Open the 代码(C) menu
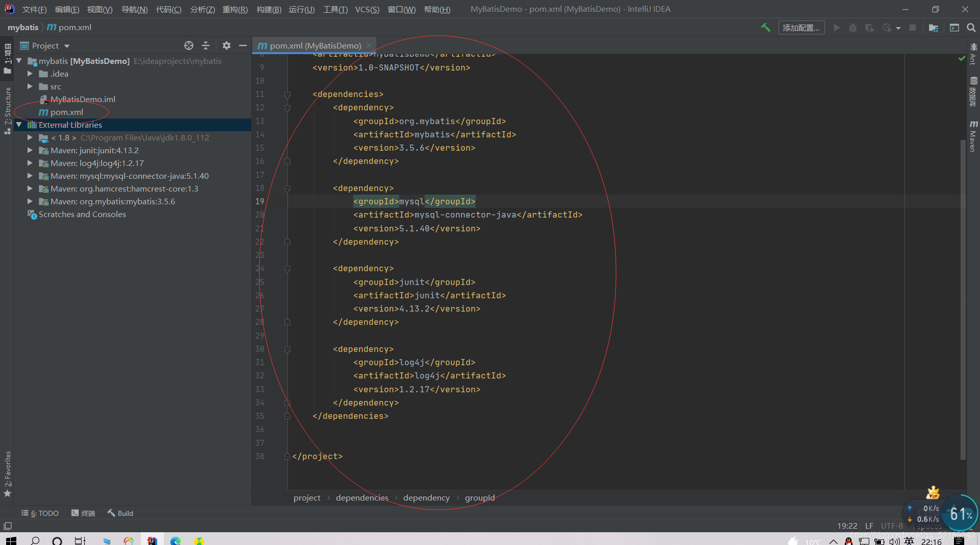 pyautogui.click(x=168, y=9)
